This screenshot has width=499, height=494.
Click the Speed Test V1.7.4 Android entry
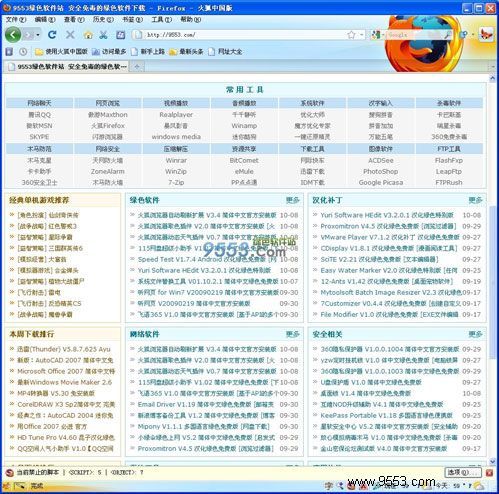[207, 259]
